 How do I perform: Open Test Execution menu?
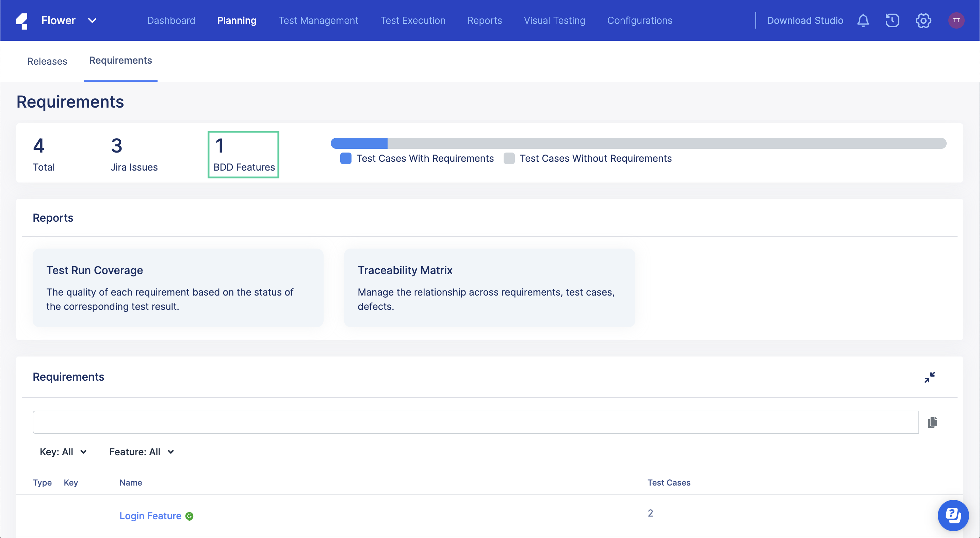pos(413,20)
